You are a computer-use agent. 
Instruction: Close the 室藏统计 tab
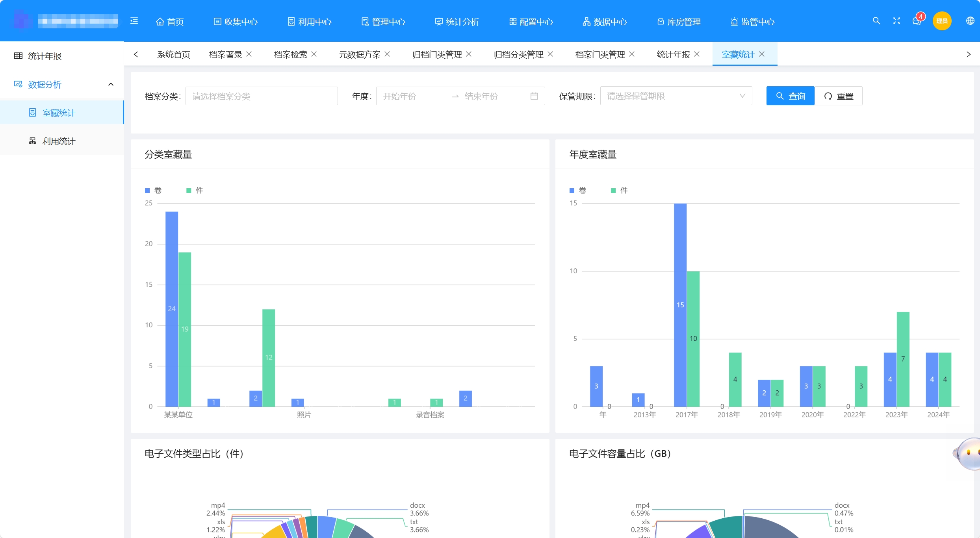pyautogui.click(x=762, y=54)
